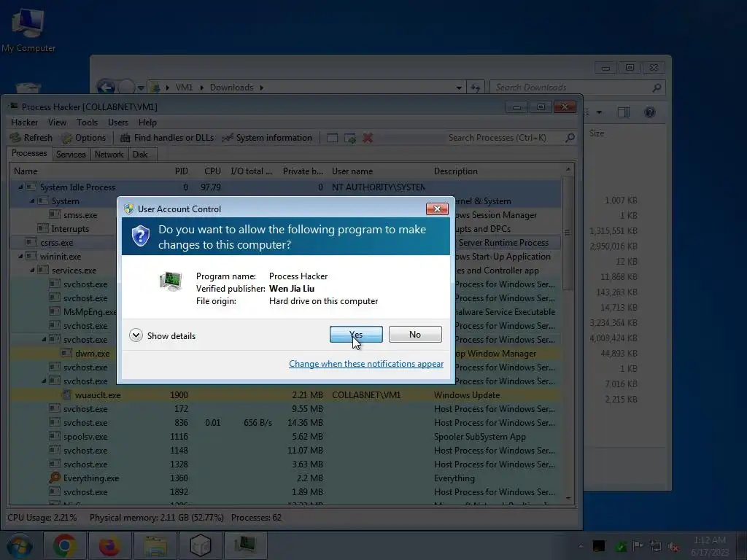Viewport: 747px width, 560px height.
Task: Click Downloads in the Explorer address bar
Action: pos(231,87)
